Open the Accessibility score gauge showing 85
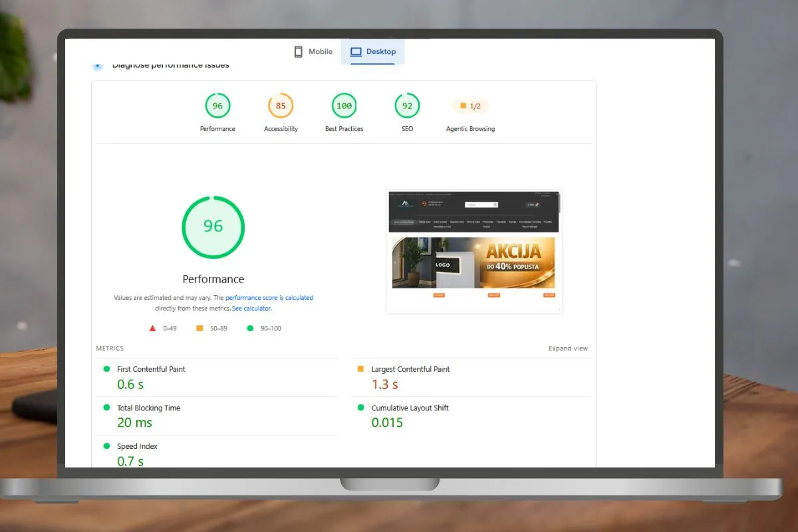 [281, 106]
